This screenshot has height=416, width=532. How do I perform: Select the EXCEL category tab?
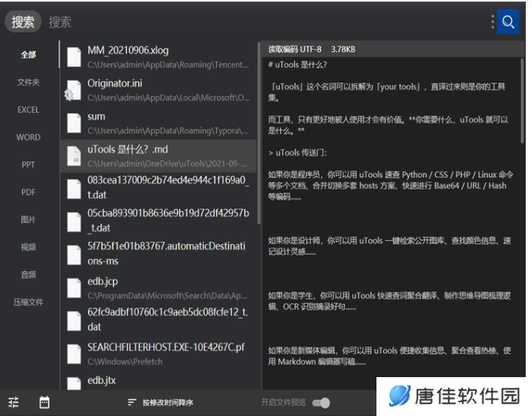pyautogui.click(x=29, y=110)
